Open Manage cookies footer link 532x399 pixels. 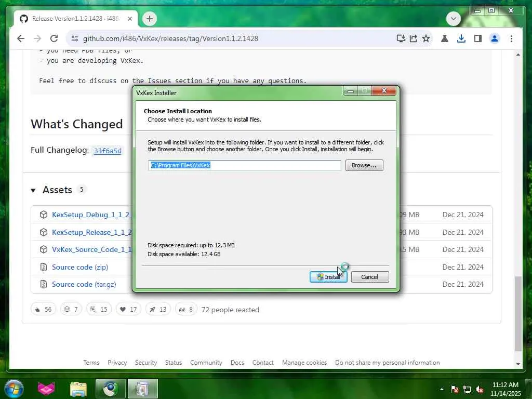(304, 363)
